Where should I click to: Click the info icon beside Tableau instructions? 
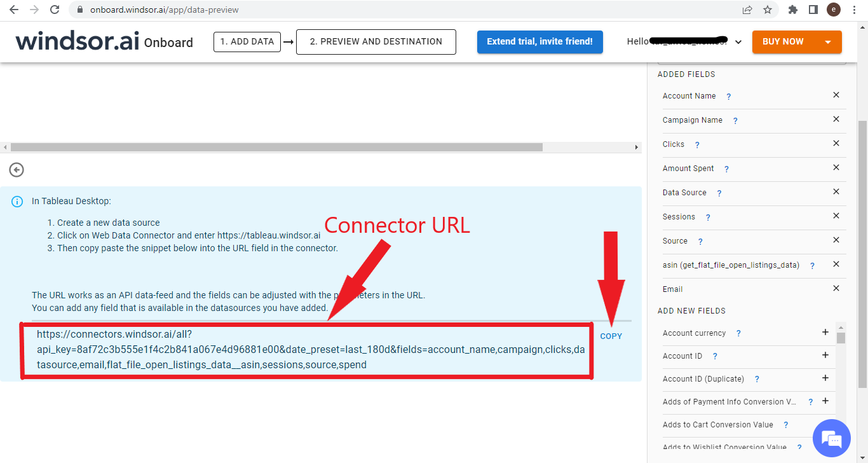(17, 202)
